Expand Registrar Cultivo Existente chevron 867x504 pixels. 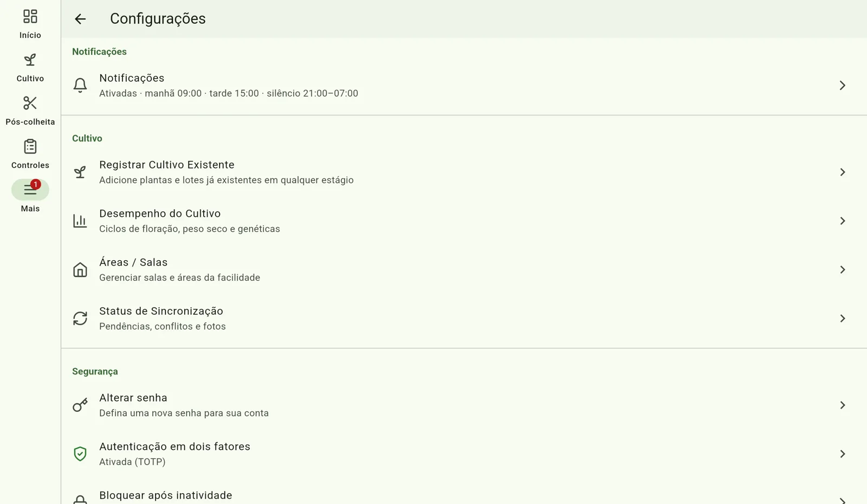843,172
